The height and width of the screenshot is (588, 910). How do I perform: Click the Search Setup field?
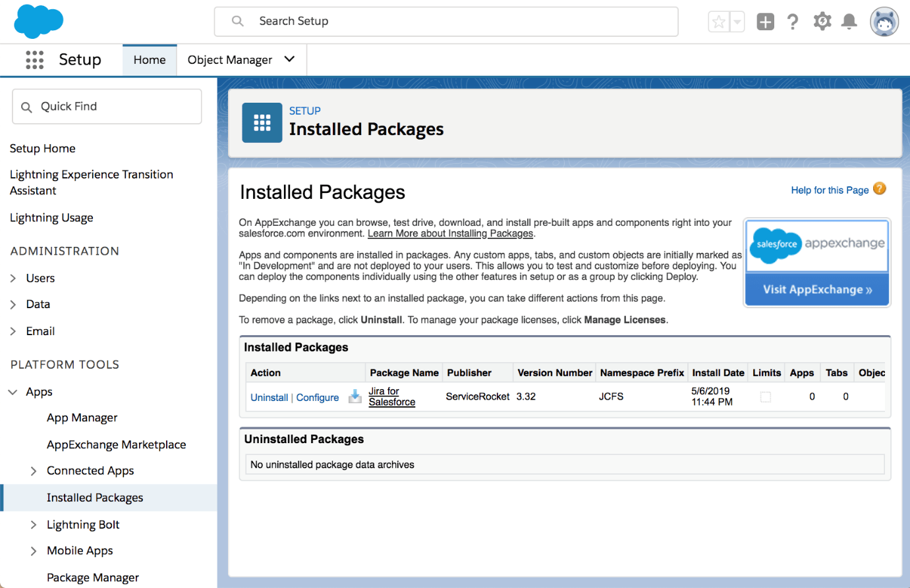pos(446,21)
